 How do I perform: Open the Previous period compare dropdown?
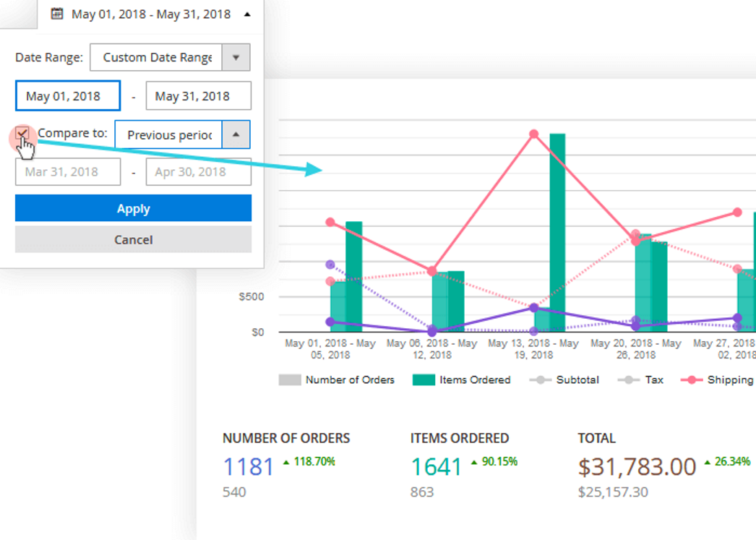coord(236,134)
